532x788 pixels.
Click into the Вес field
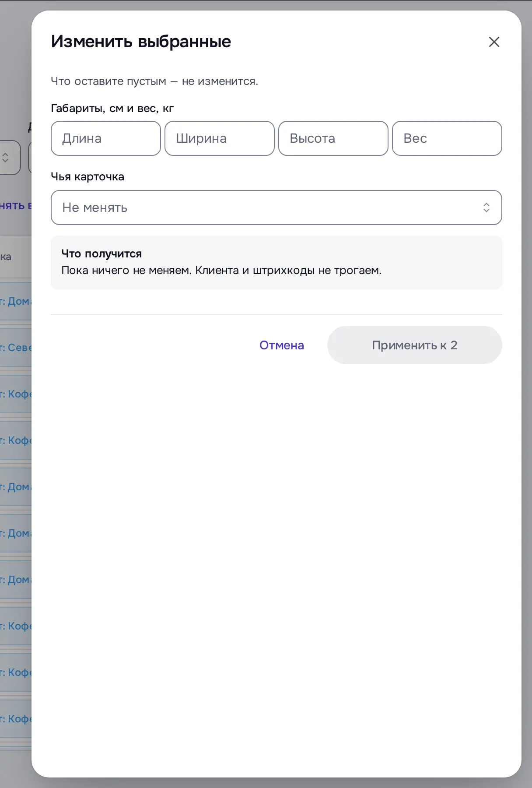click(x=447, y=138)
